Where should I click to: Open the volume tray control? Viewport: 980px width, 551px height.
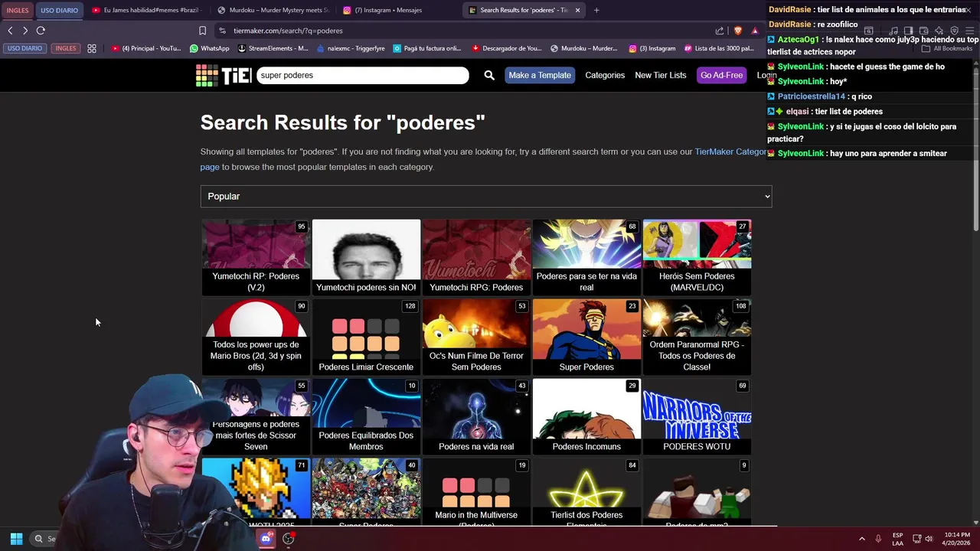click(929, 539)
